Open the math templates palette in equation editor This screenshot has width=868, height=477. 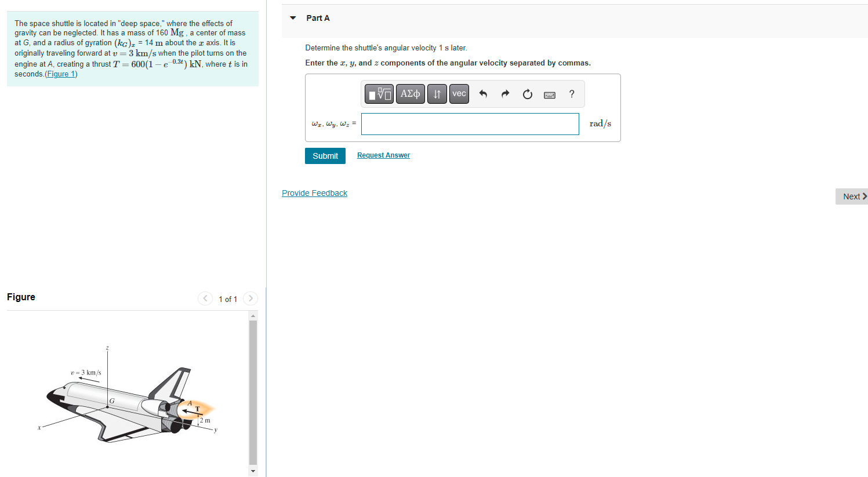(379, 93)
